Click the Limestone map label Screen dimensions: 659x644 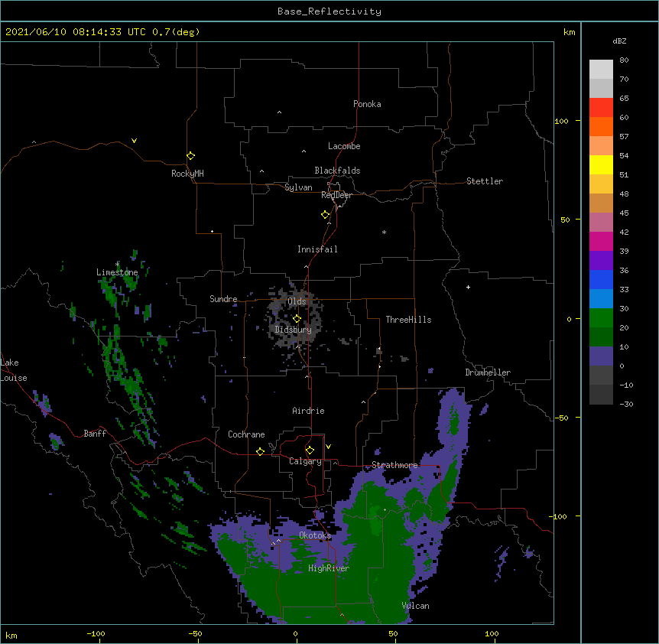117,272
